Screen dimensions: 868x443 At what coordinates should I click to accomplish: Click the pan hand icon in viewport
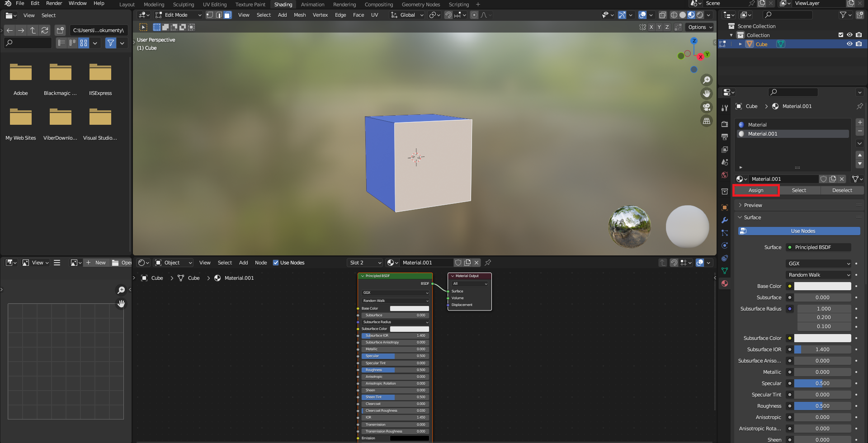(706, 94)
